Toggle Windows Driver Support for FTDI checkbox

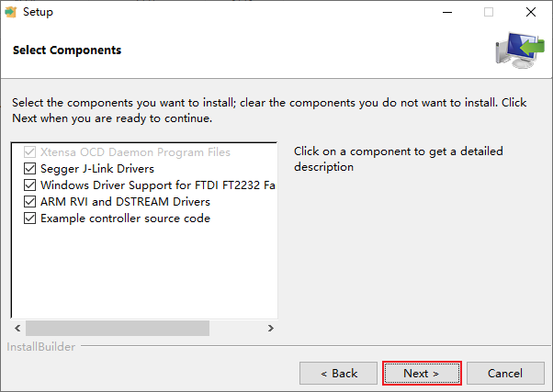pos(30,185)
